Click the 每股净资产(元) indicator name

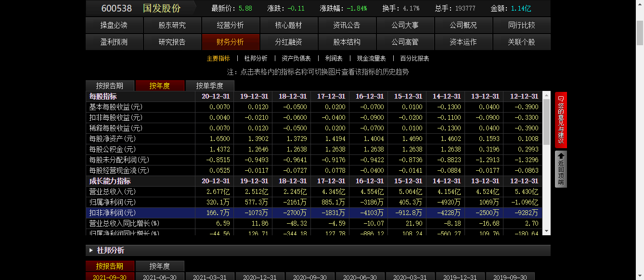[x=113, y=139]
